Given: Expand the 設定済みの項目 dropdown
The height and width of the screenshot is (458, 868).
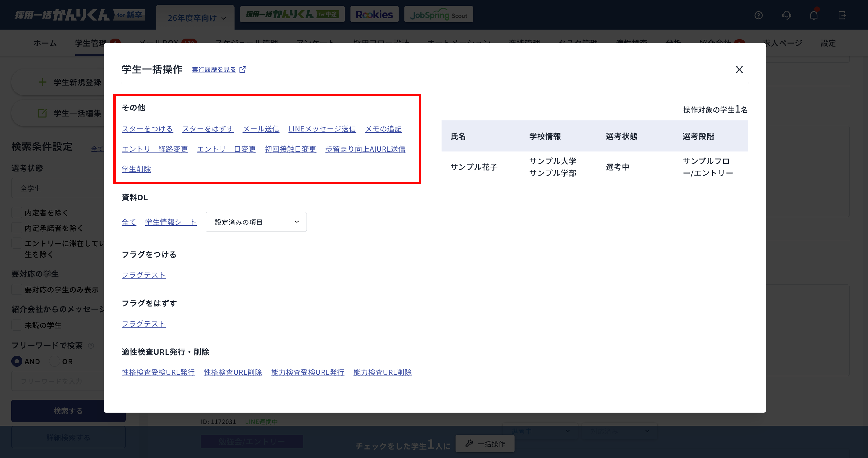Looking at the screenshot, I should coord(256,222).
